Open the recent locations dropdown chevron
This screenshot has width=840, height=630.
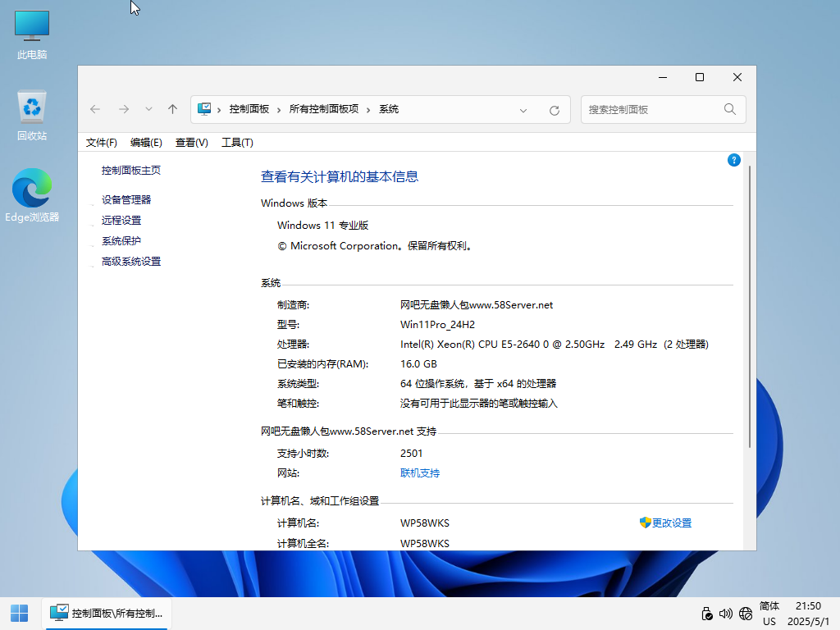point(148,109)
